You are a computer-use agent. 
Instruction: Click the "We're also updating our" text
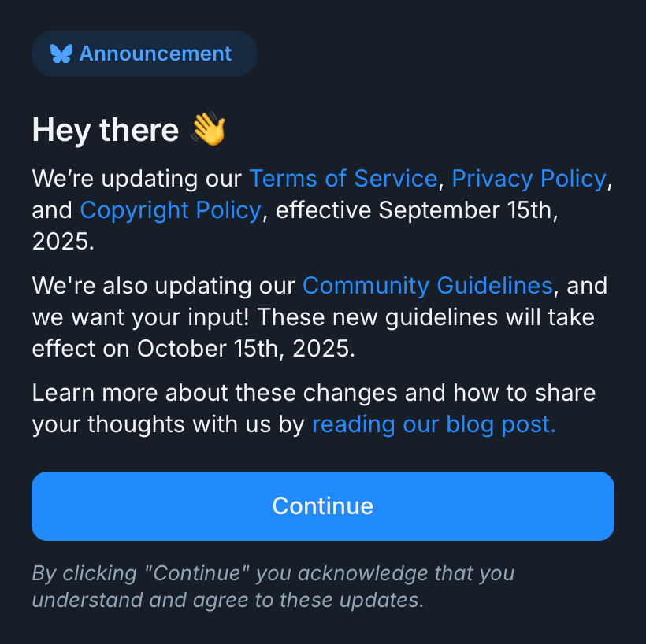[x=164, y=285]
